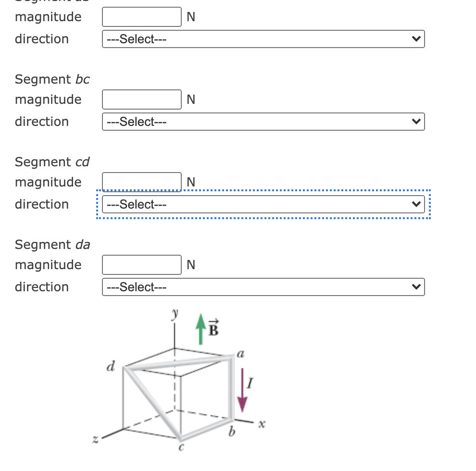This screenshot has height=471, width=476.
Task: Click the y axis label above the cube
Action: [x=175, y=313]
